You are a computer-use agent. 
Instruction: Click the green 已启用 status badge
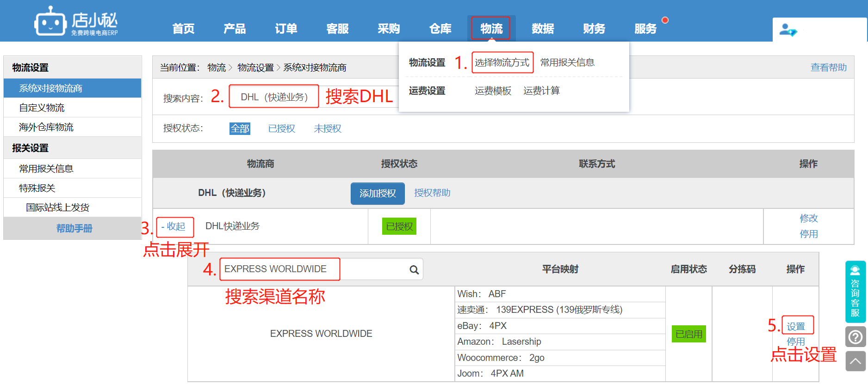tap(689, 334)
